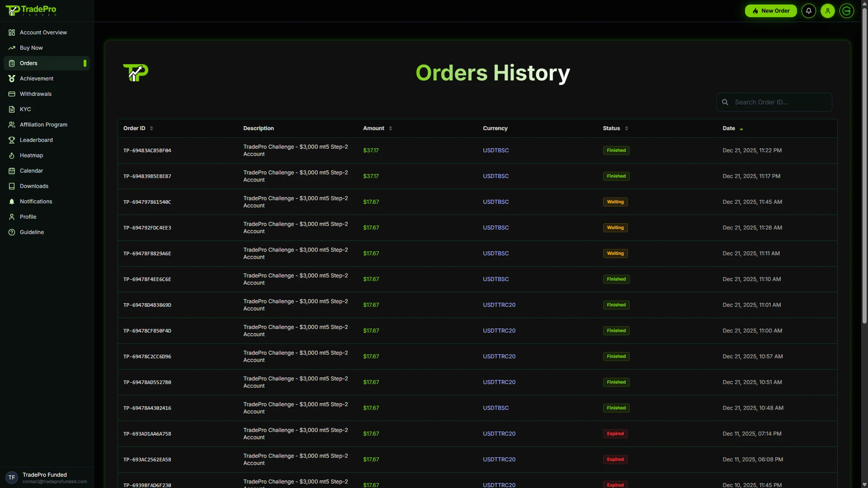Click the Withdrawals card icon
The height and width of the screenshot is (488, 868).
12,94
